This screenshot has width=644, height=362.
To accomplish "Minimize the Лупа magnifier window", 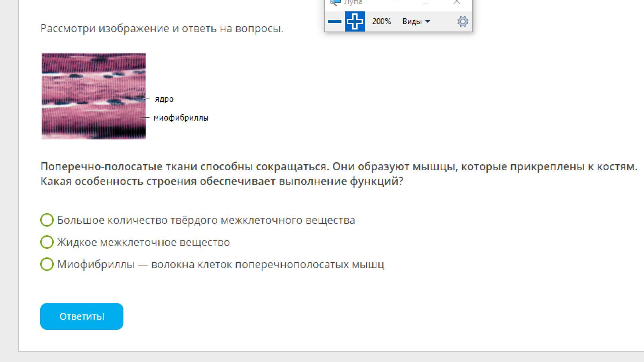I will (x=396, y=2).
